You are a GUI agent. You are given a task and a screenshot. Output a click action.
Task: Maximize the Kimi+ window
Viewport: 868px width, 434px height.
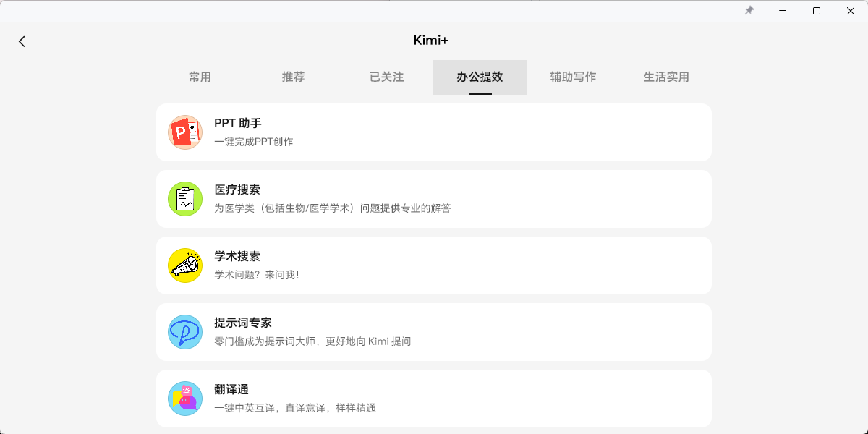(817, 11)
